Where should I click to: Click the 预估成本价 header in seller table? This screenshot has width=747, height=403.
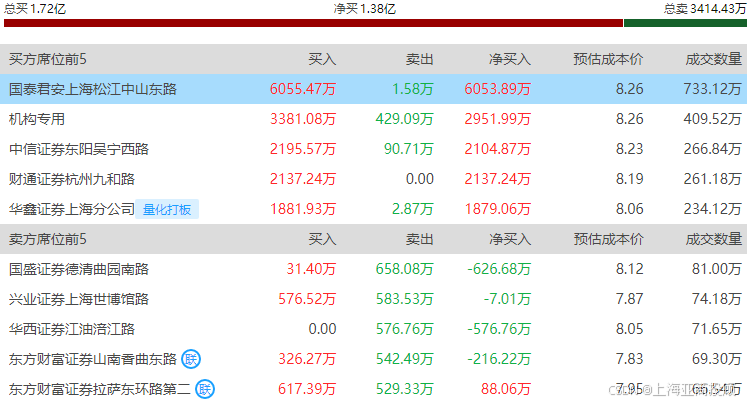(x=608, y=239)
